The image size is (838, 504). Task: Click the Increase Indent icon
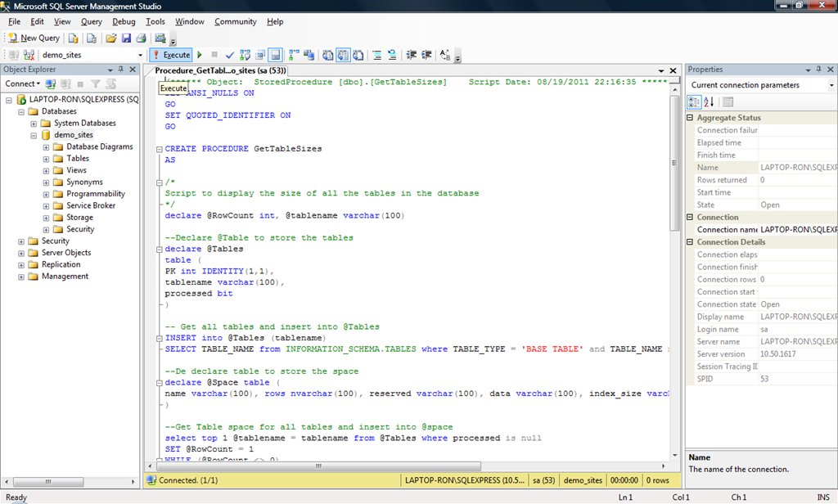[x=426, y=55]
